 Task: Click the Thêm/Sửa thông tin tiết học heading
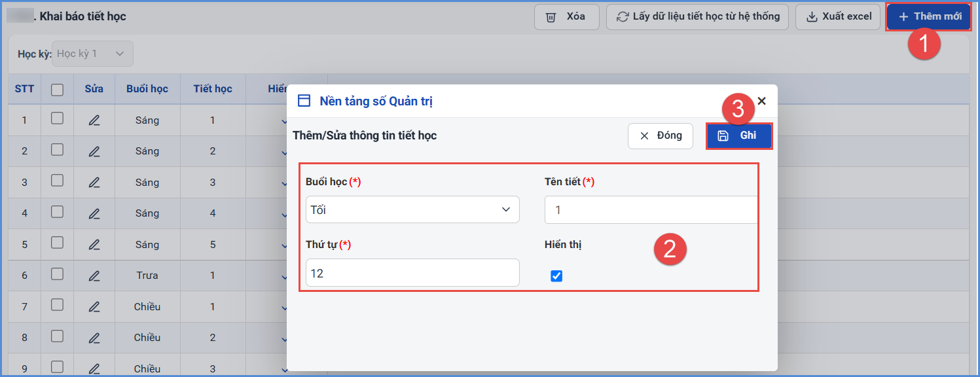(x=365, y=135)
